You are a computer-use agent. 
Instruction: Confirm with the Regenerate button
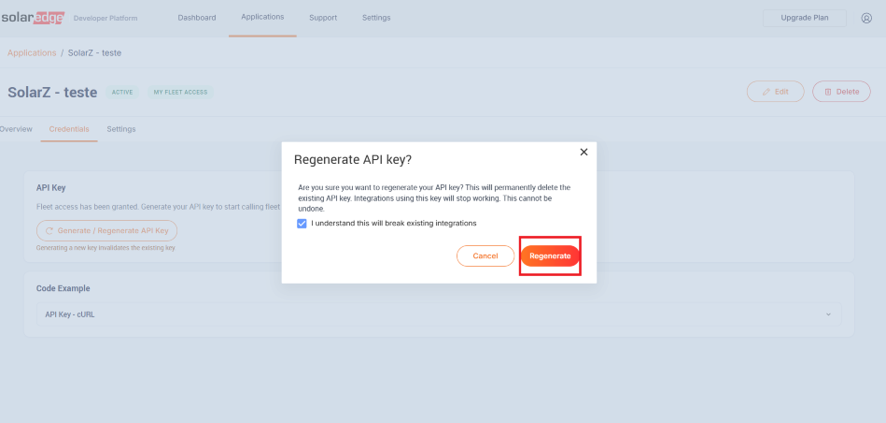point(550,256)
